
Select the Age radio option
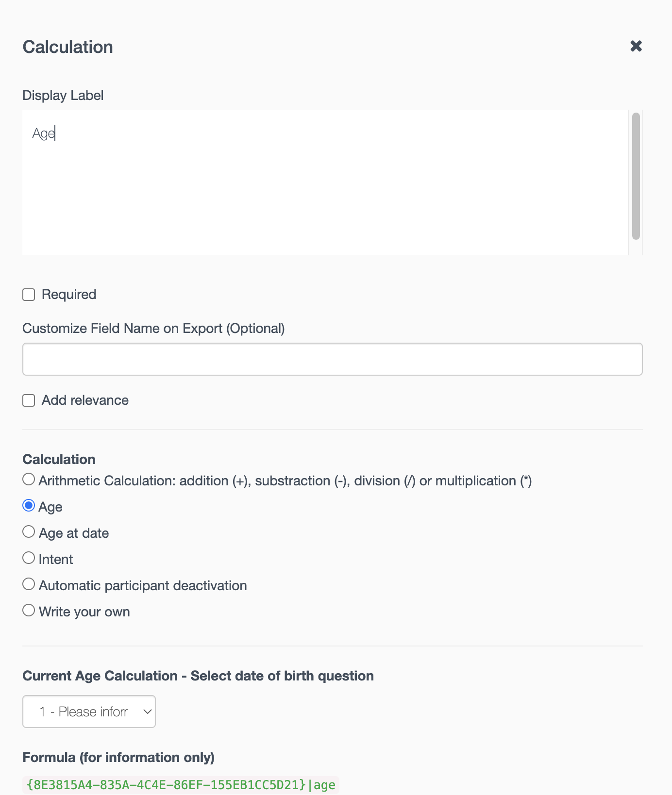coord(29,506)
